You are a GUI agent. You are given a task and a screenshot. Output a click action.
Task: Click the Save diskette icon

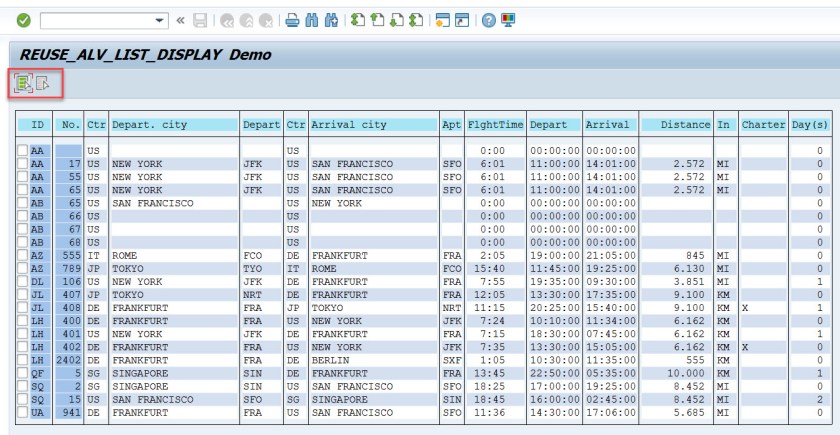point(201,19)
